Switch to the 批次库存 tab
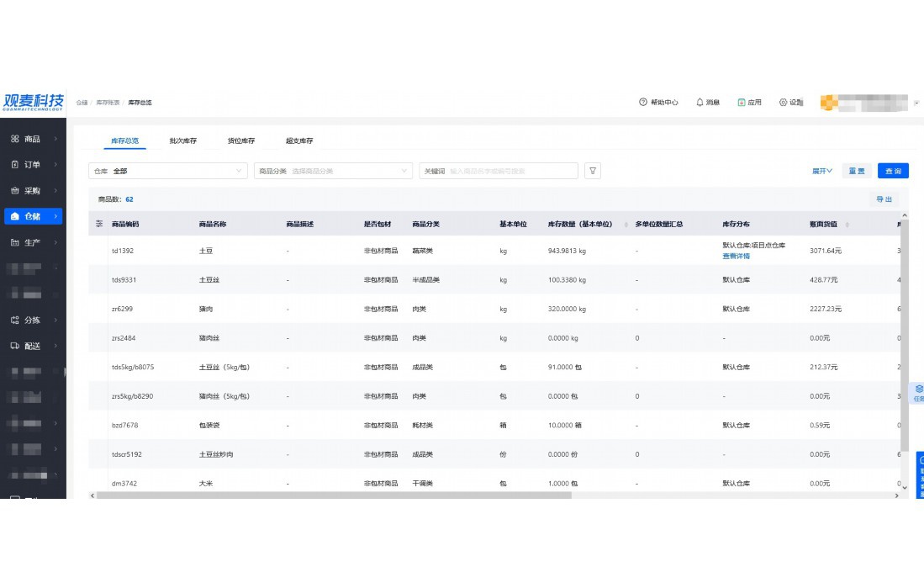 click(182, 140)
